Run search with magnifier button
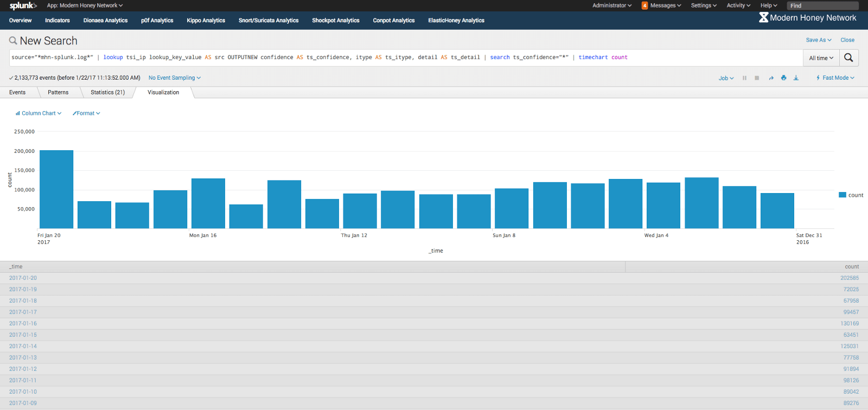868x410 pixels. click(x=848, y=57)
